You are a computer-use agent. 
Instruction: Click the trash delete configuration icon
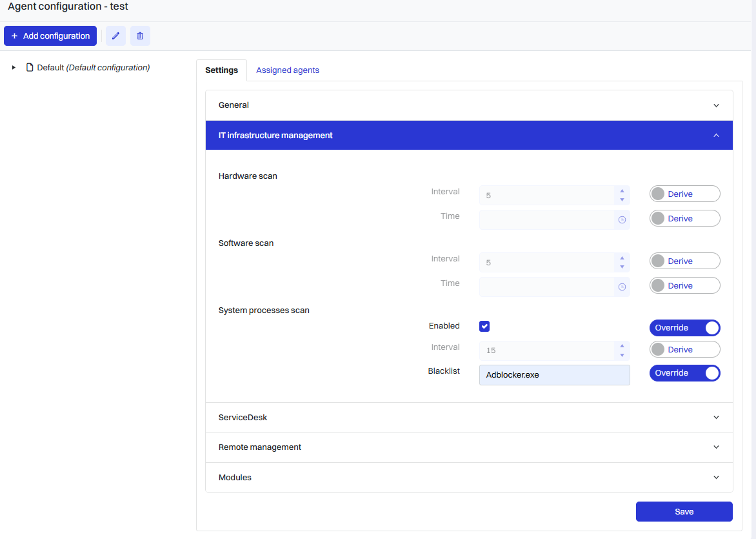140,36
